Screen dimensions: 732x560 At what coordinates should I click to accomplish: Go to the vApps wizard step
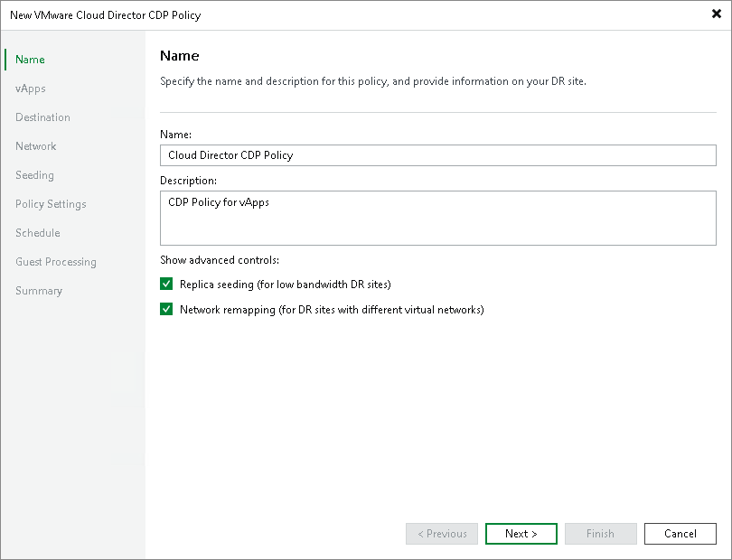(31, 89)
